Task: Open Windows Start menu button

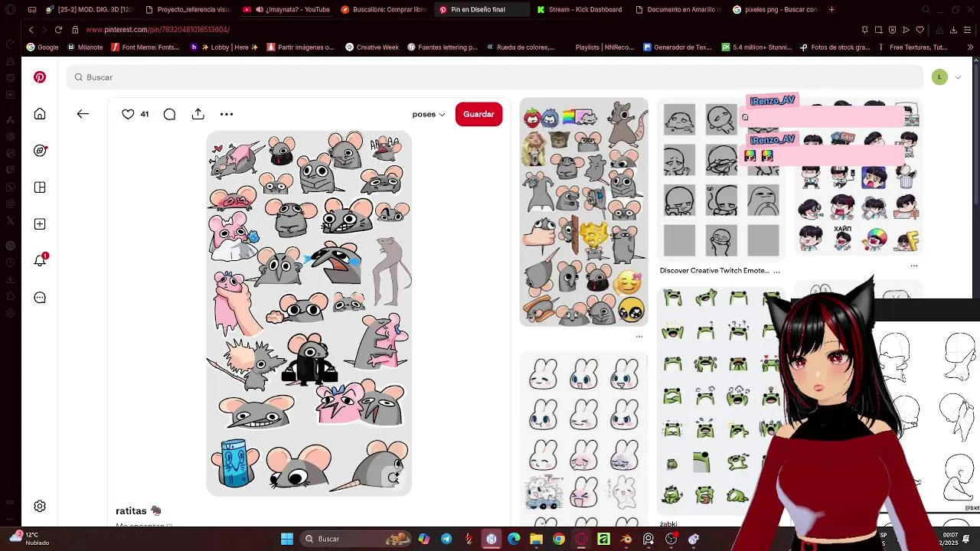Action: pos(287,539)
